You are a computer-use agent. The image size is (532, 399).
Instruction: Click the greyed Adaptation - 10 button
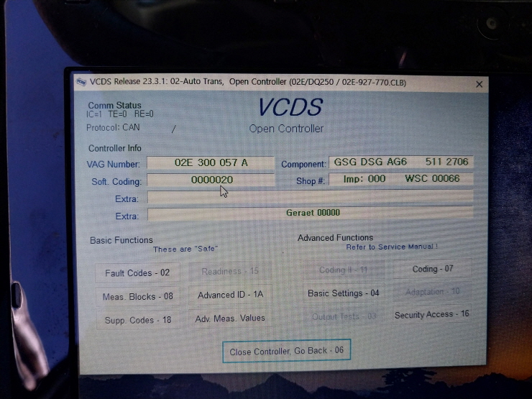point(432,292)
